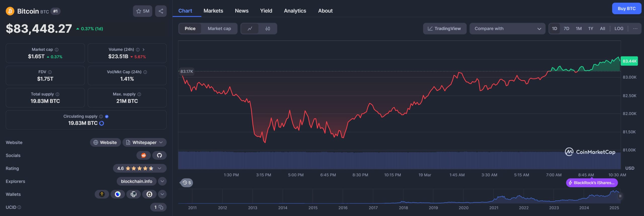Screen dimensions: 644x216
Task: Click the #1 rank badge
Action: pos(55,11)
